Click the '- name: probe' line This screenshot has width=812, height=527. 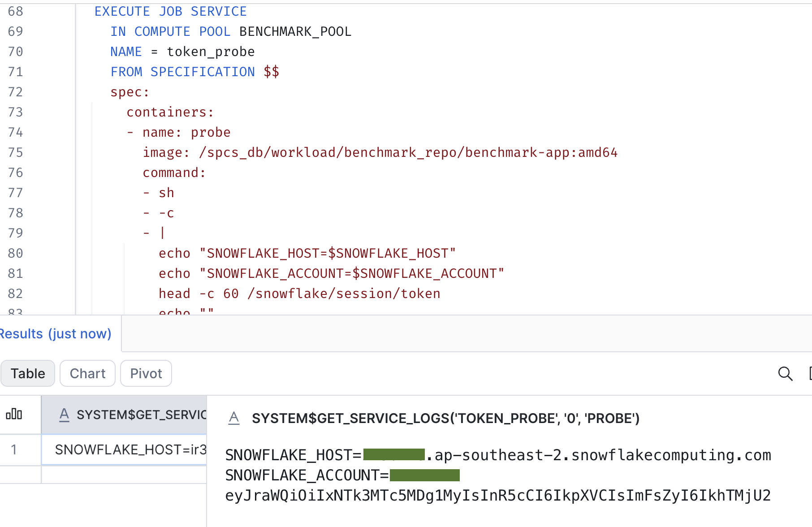click(178, 132)
